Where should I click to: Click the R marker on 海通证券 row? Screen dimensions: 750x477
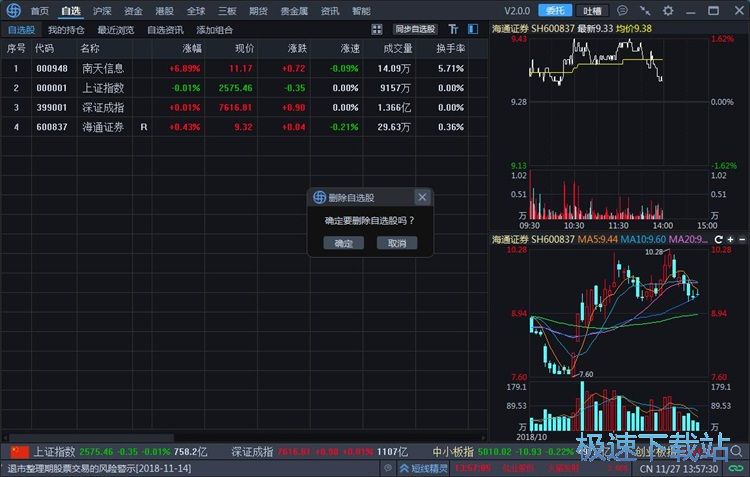coord(143,127)
